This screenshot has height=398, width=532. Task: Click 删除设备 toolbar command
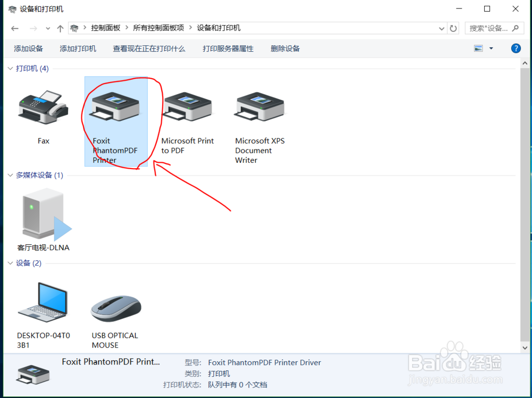(285, 48)
